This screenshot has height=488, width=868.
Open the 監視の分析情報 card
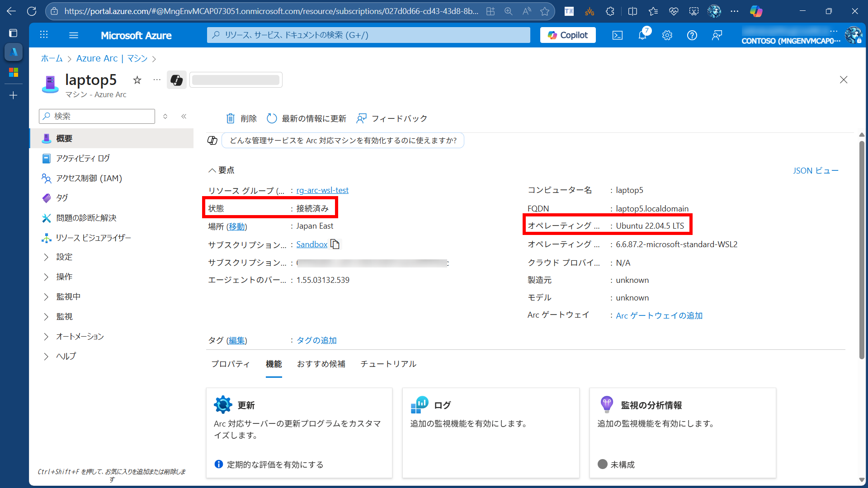683,432
